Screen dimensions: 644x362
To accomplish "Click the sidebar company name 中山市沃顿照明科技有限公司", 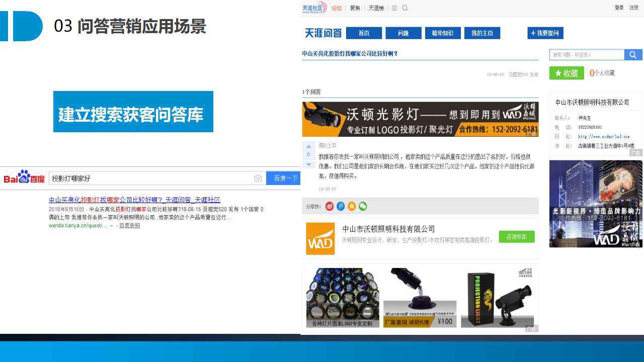I will tap(592, 102).
